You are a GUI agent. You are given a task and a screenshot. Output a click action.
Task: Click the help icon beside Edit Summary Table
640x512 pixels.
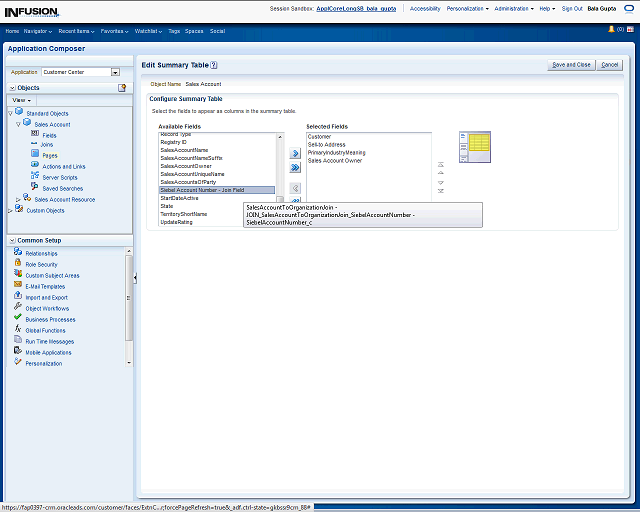(214, 64)
